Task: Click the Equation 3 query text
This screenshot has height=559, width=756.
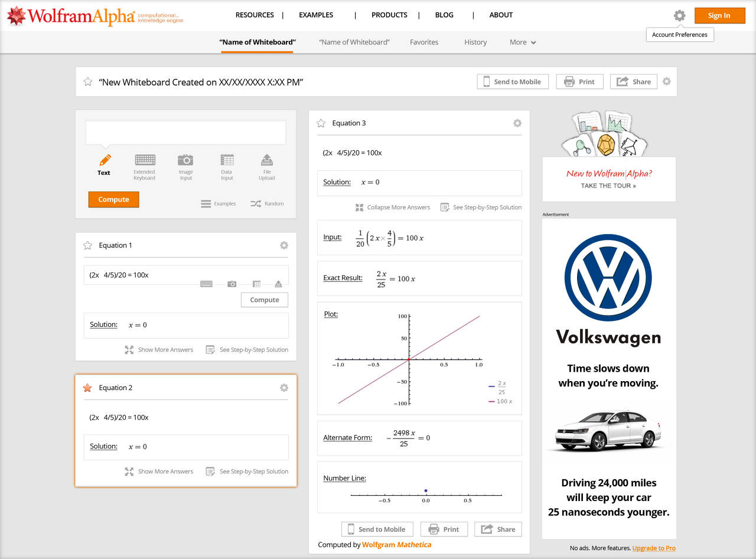Action: [x=352, y=152]
